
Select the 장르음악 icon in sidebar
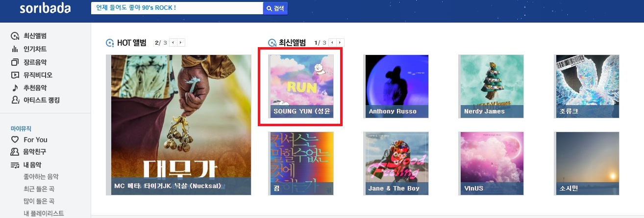pos(15,62)
